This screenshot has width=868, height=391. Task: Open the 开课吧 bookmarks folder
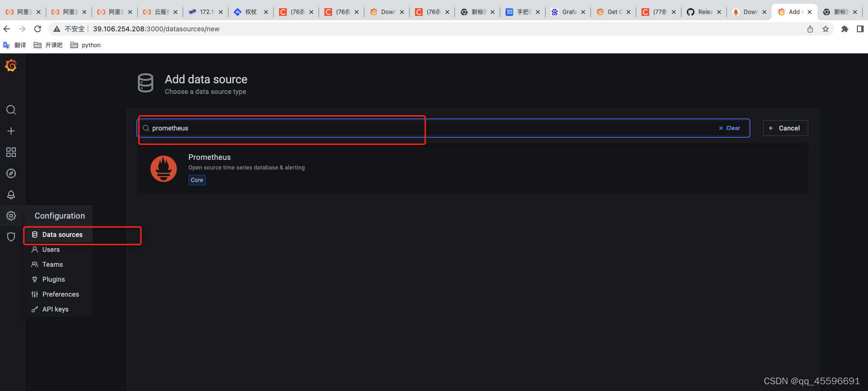pos(48,45)
